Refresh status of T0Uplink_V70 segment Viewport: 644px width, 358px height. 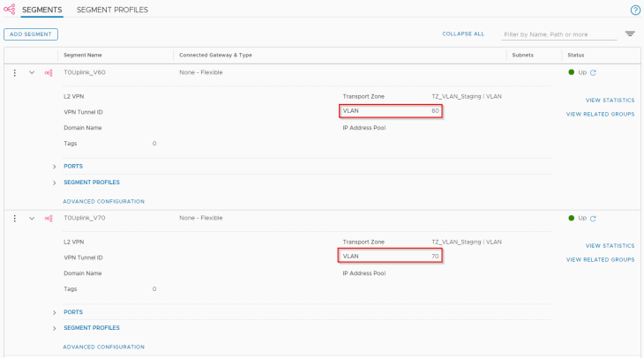click(594, 218)
